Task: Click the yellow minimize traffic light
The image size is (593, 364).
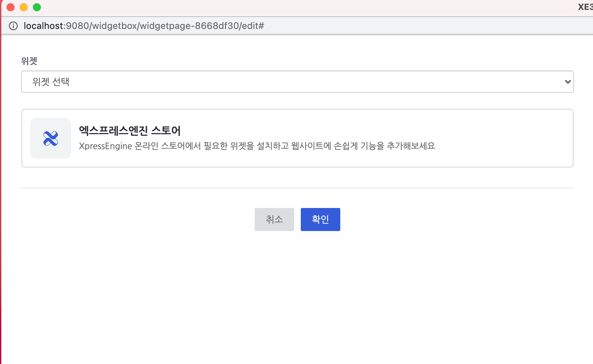Action: pos(24,7)
